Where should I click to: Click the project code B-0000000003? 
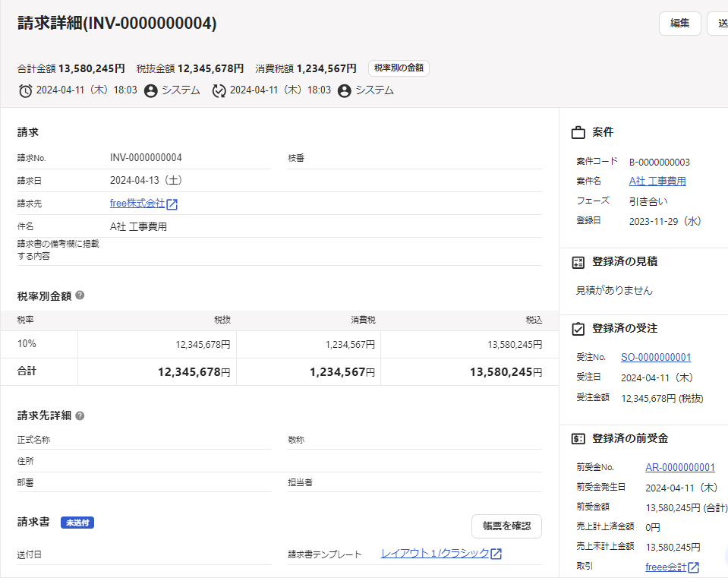click(660, 162)
